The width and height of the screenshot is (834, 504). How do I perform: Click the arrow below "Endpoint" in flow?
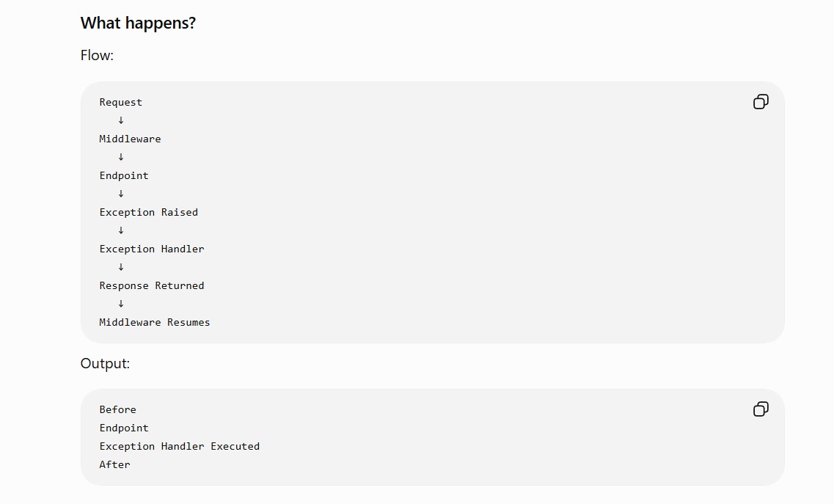(x=121, y=194)
